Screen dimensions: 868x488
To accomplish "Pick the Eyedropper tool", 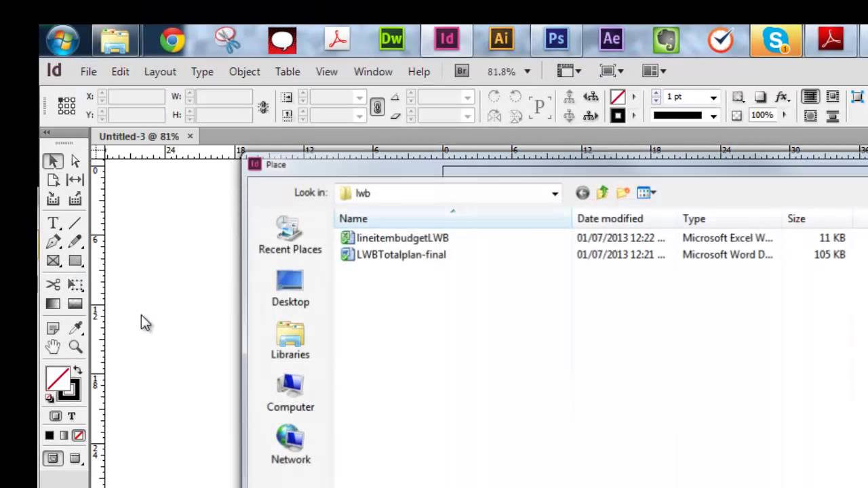I will (x=75, y=328).
